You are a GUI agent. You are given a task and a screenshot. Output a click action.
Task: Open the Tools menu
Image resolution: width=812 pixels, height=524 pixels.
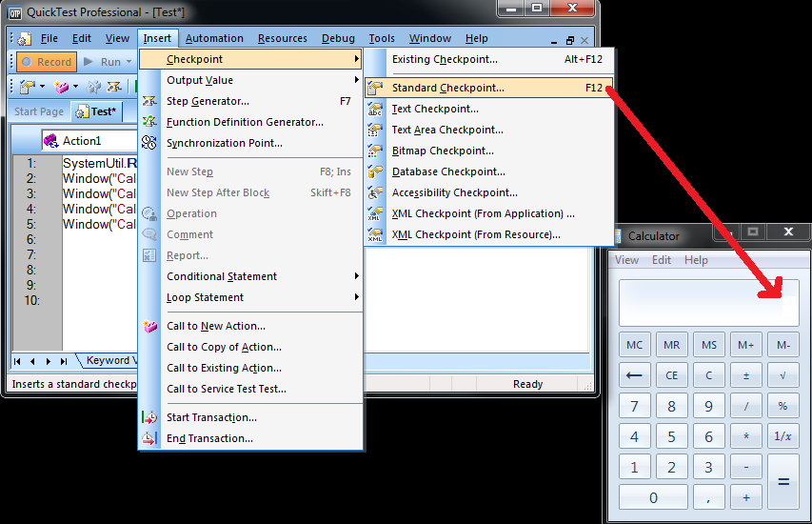[382, 38]
